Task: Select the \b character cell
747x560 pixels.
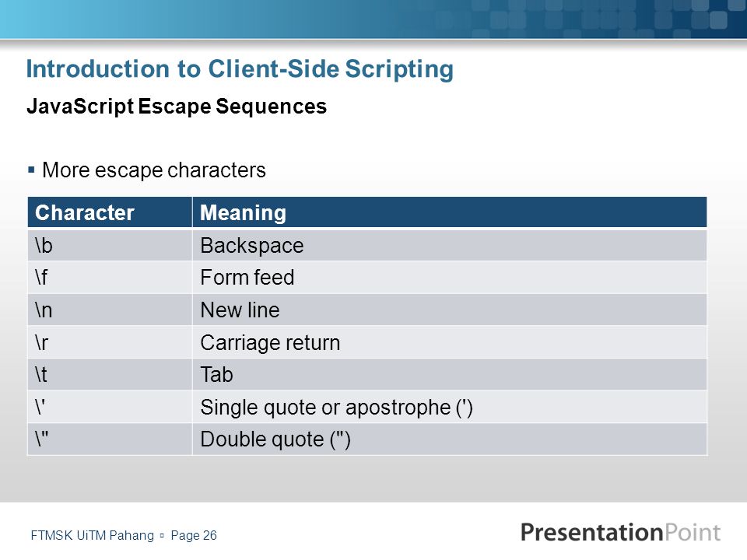Action: [x=110, y=245]
